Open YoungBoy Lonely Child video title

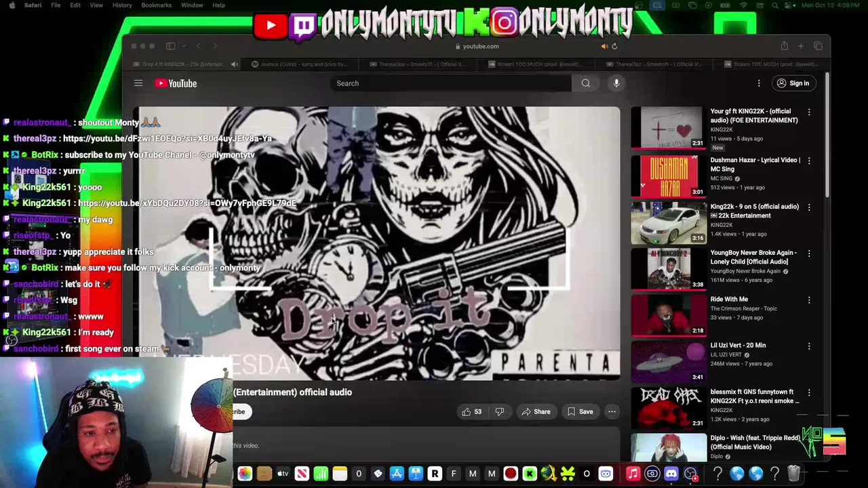753,257
